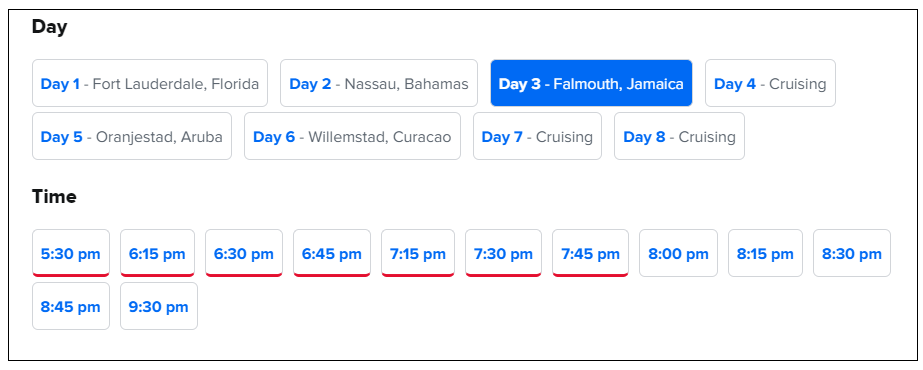This screenshot has width=923, height=370.
Task: Select the 6:30 pm time slot
Action: (244, 253)
